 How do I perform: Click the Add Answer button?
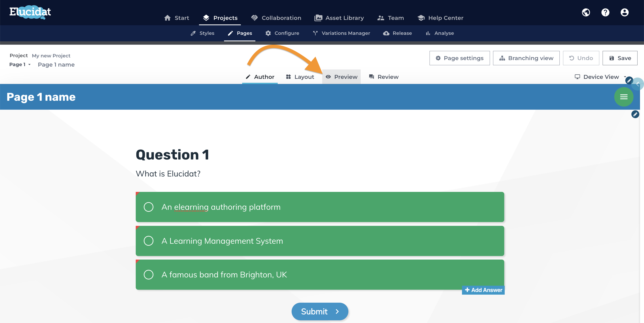pos(483,290)
